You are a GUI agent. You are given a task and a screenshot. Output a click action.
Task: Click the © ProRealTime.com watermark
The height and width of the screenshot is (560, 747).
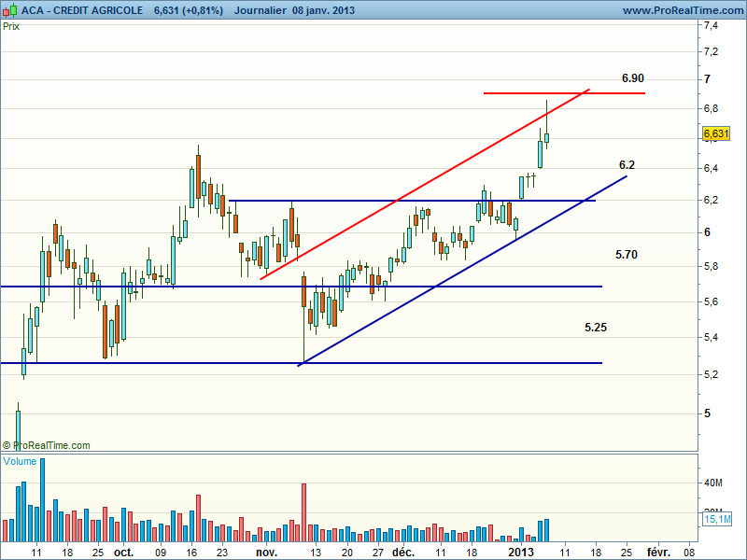[47, 445]
